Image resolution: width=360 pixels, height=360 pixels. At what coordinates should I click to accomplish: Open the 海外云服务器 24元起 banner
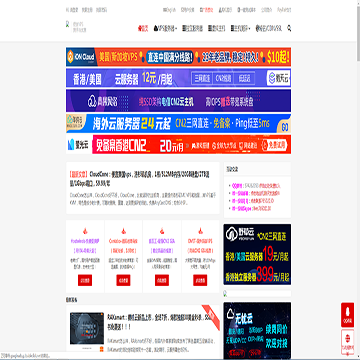tap(178, 124)
